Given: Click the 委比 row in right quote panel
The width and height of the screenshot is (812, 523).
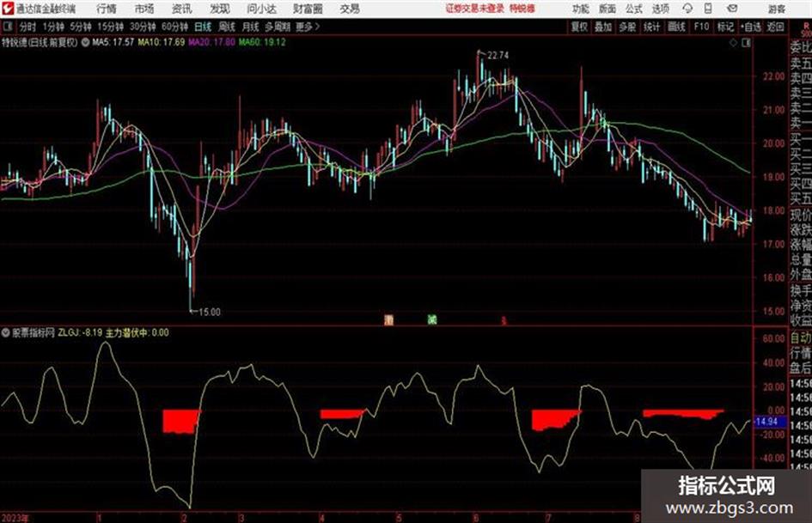Looking at the screenshot, I should pos(801,48).
